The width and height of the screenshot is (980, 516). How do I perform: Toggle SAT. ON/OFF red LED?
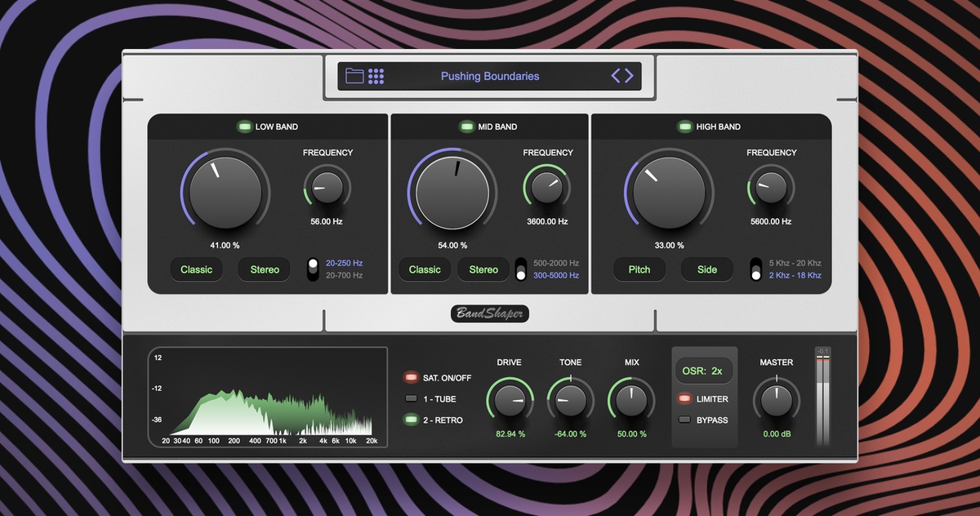(411, 378)
